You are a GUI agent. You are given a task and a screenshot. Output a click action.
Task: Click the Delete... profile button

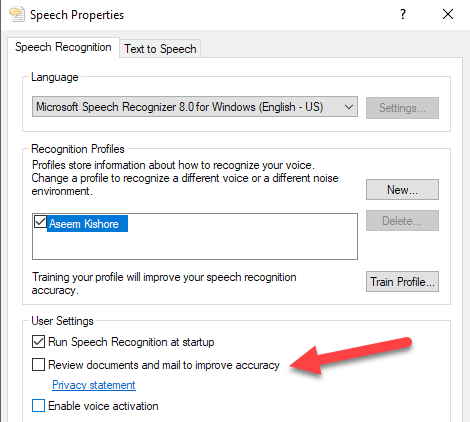(402, 220)
